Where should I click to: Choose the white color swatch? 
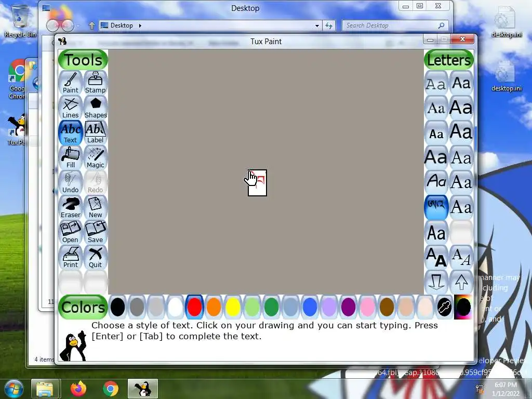click(x=176, y=307)
